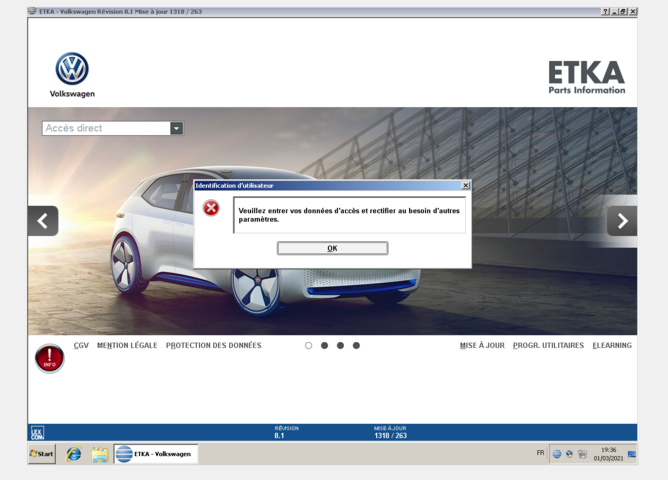
Task: Open PROTECTION DES DONNÉES link
Action: 213,345
